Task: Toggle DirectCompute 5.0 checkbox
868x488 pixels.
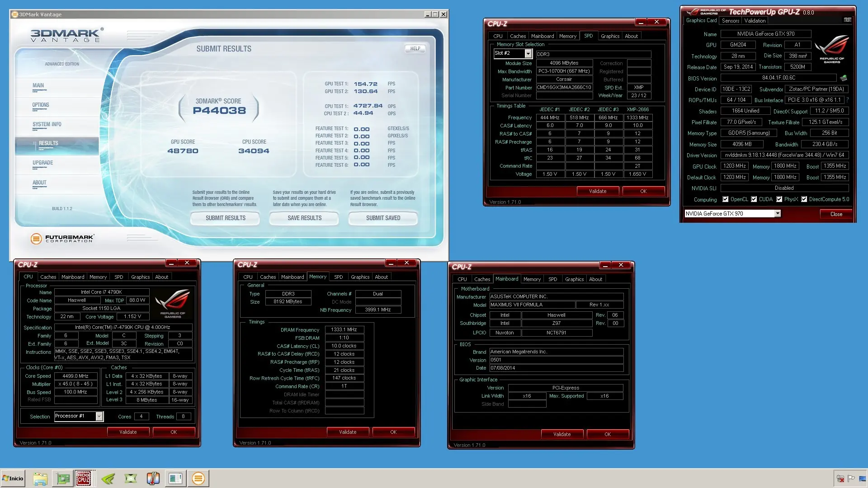Action: [804, 199]
